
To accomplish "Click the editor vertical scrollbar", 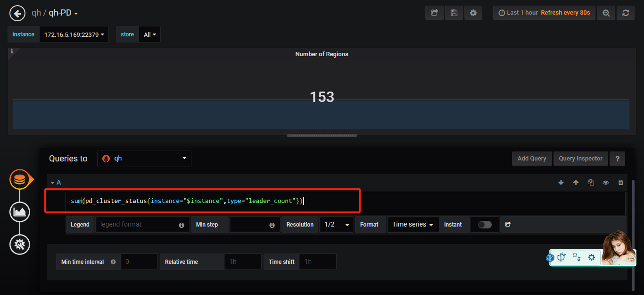I will 633,235.
